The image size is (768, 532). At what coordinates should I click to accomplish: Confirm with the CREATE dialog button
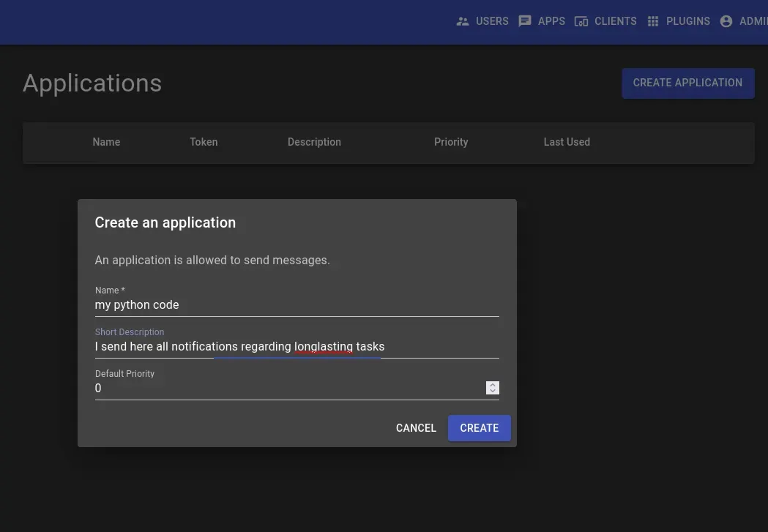(479, 428)
